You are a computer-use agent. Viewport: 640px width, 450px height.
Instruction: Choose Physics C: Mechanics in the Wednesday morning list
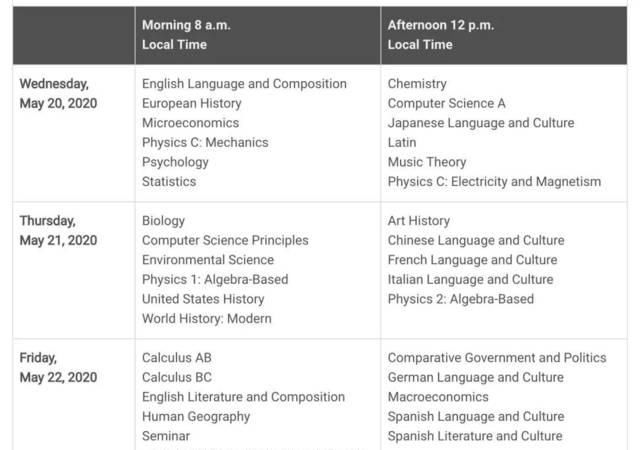(205, 142)
